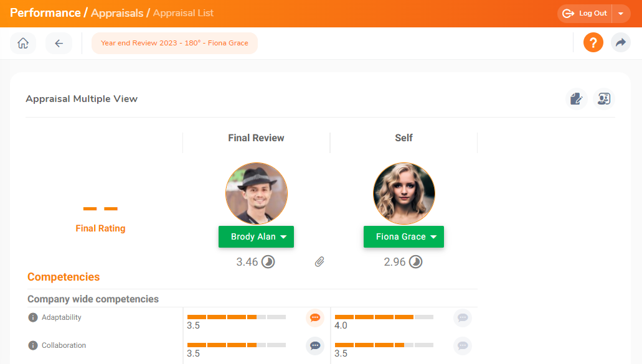Open Final Review comment on Collaboration
642x364 pixels.
[x=315, y=346]
